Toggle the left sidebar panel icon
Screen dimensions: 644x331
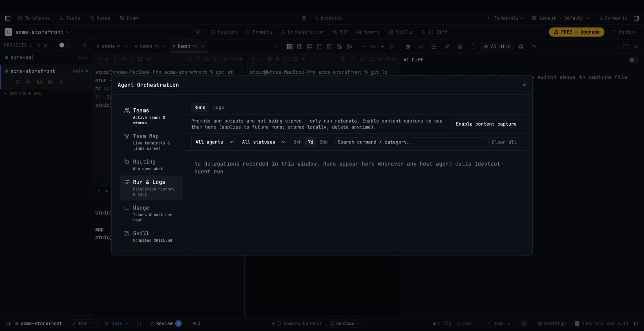point(8,18)
